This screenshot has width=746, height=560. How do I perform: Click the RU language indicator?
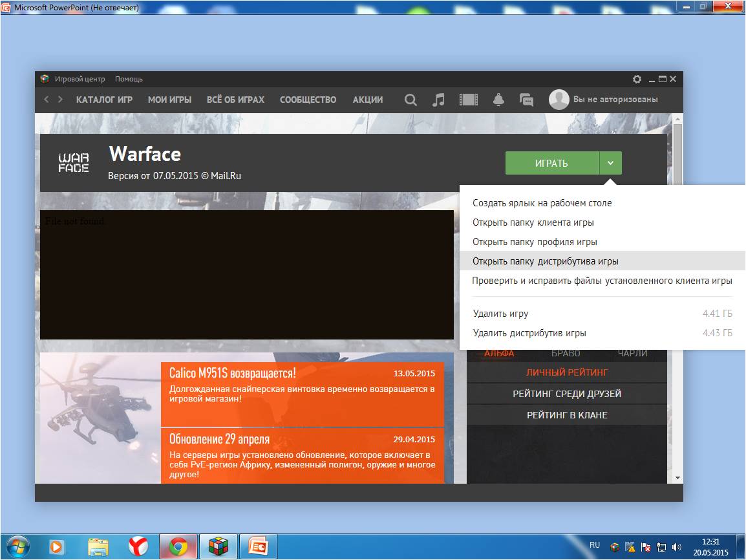[x=595, y=545]
